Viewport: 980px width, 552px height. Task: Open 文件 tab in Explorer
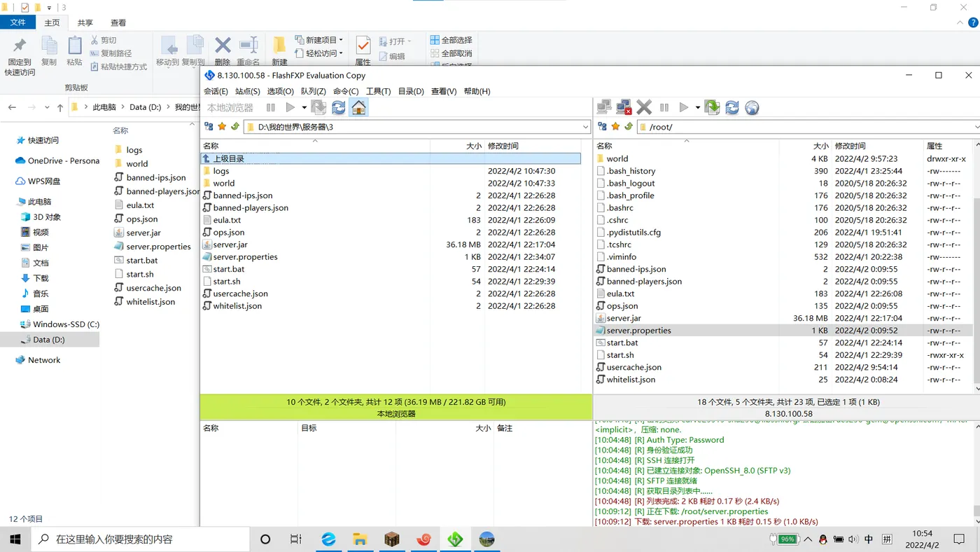point(17,22)
